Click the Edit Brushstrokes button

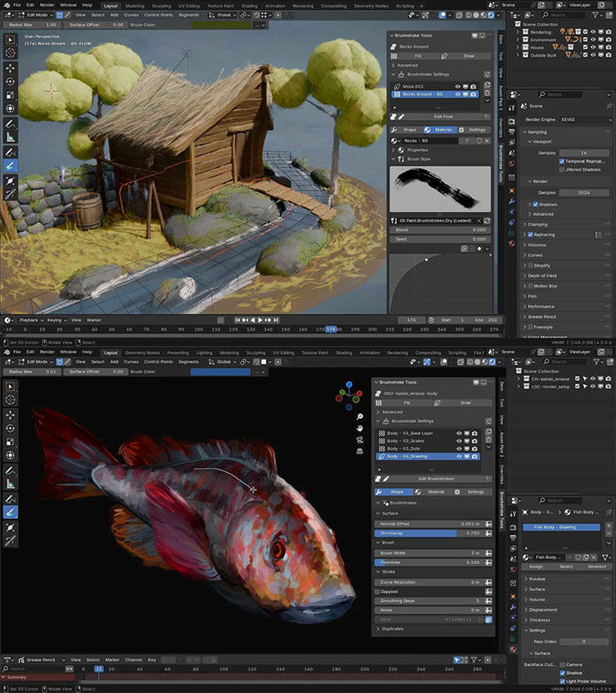pyautogui.click(x=436, y=479)
